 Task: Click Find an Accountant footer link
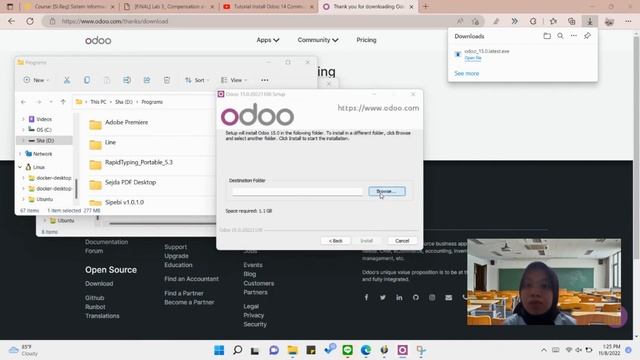pyautogui.click(x=191, y=279)
